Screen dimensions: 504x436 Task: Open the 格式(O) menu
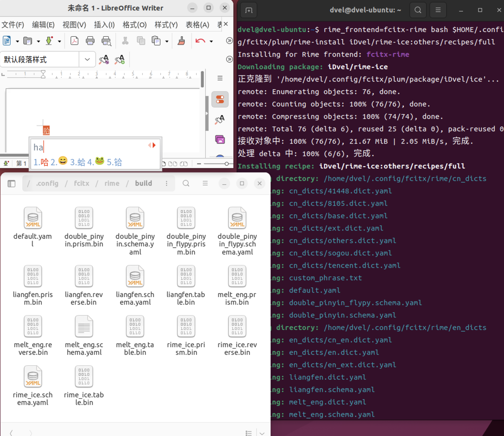tap(135, 25)
